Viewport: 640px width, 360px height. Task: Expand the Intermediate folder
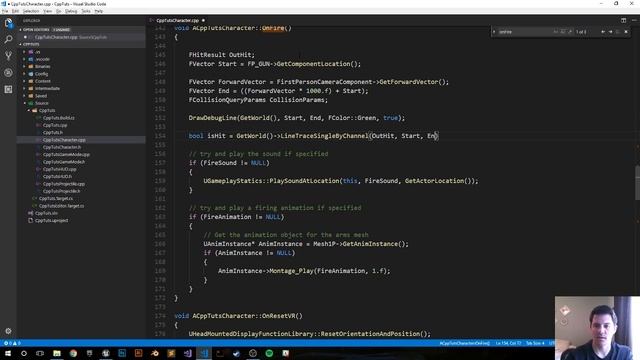(x=47, y=89)
